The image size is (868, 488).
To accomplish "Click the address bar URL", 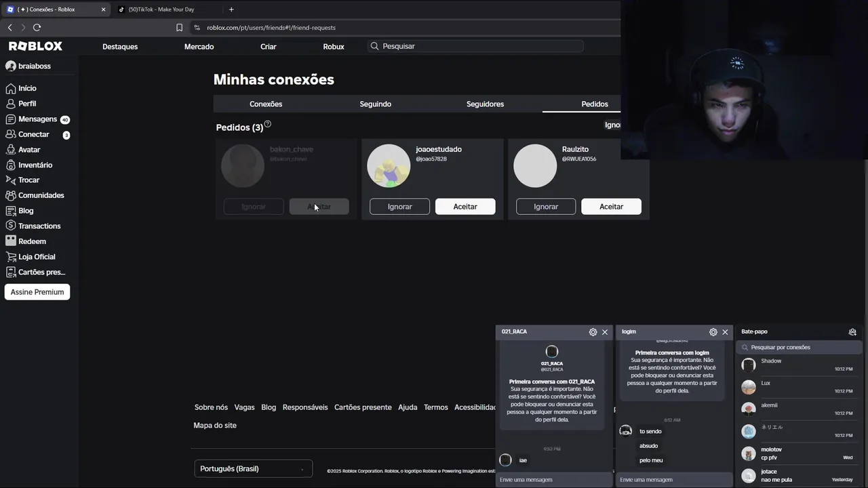I will pos(271,27).
